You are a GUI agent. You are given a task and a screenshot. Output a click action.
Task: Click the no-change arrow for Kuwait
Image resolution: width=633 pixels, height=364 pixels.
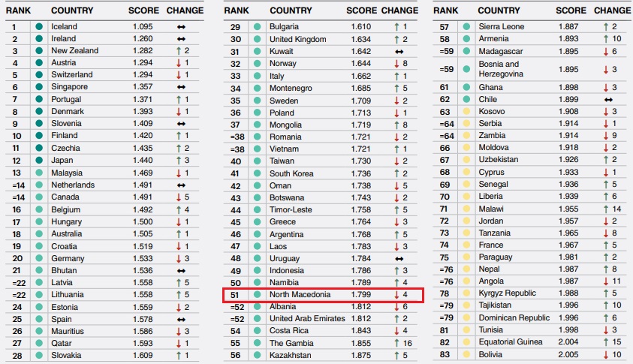coord(399,52)
